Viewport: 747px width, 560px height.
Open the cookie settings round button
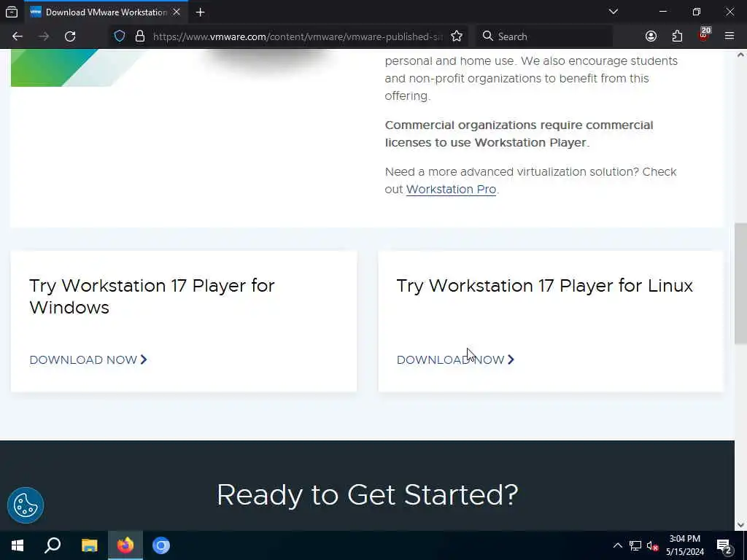tap(26, 505)
